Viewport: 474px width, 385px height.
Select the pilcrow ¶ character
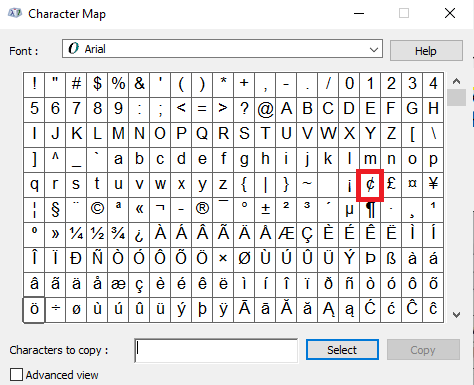click(x=370, y=210)
